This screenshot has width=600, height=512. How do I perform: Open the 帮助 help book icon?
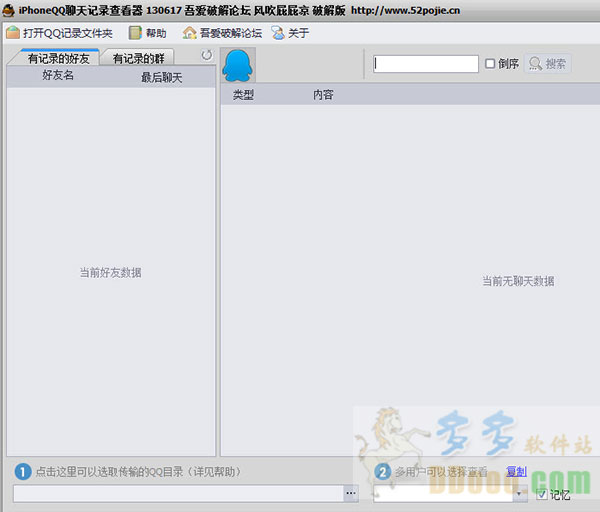click(135, 33)
